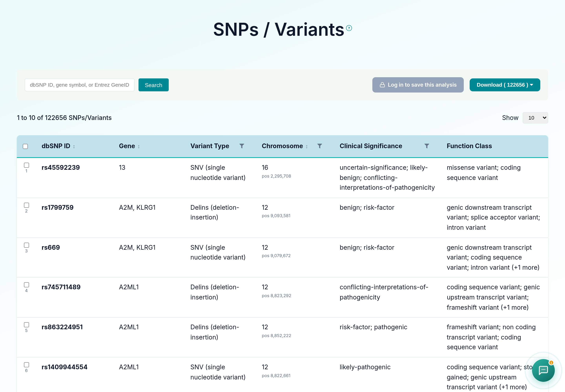The height and width of the screenshot is (392, 565).
Task: Focus the dbSNP ID search input field
Action: pos(79,85)
